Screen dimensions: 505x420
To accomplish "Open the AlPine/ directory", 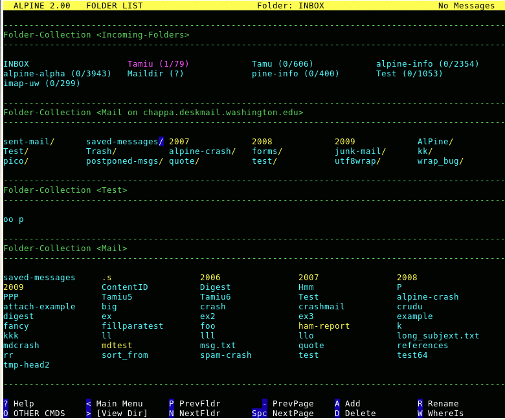I will pyautogui.click(x=435, y=142).
